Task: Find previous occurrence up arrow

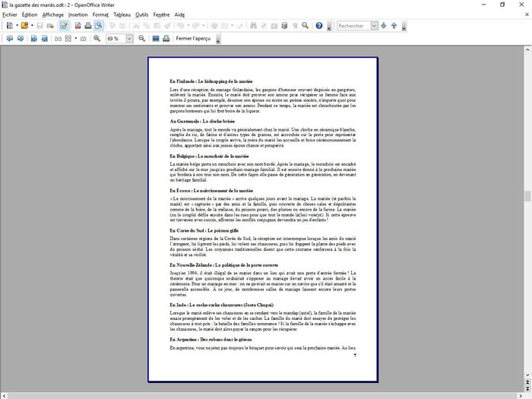Action: tap(394, 25)
